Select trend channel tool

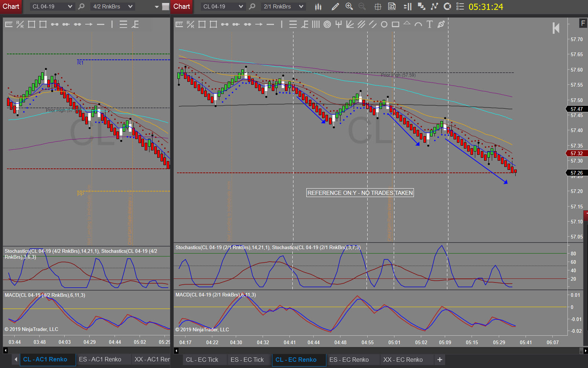(373, 24)
